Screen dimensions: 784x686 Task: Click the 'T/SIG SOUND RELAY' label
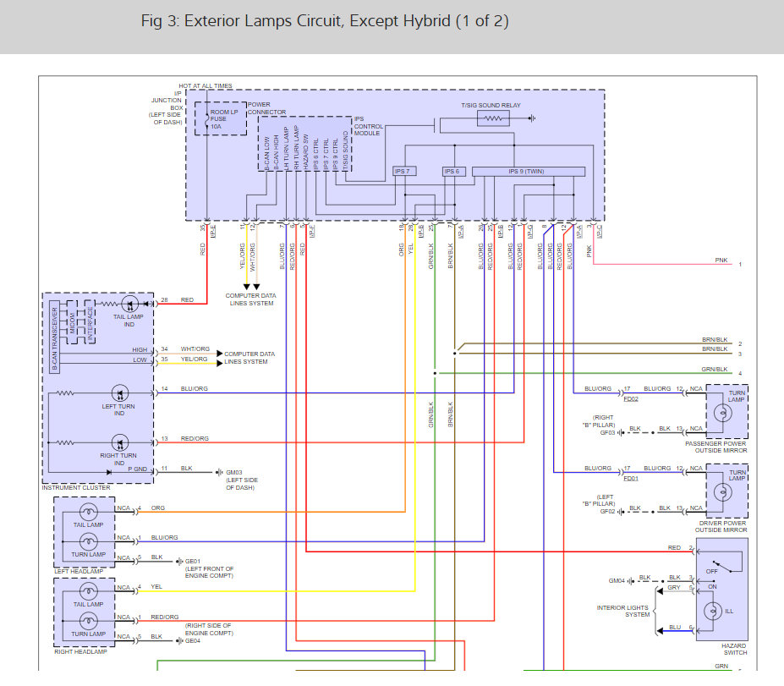491,106
